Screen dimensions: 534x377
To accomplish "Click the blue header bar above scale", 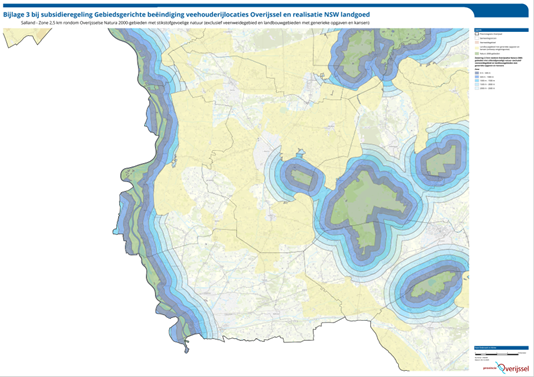I will [x=501, y=348].
